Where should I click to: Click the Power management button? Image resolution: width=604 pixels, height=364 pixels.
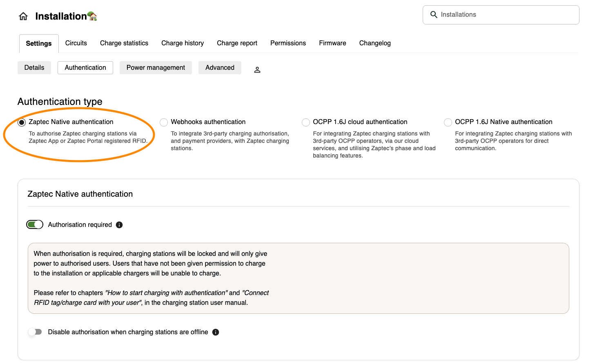(156, 68)
